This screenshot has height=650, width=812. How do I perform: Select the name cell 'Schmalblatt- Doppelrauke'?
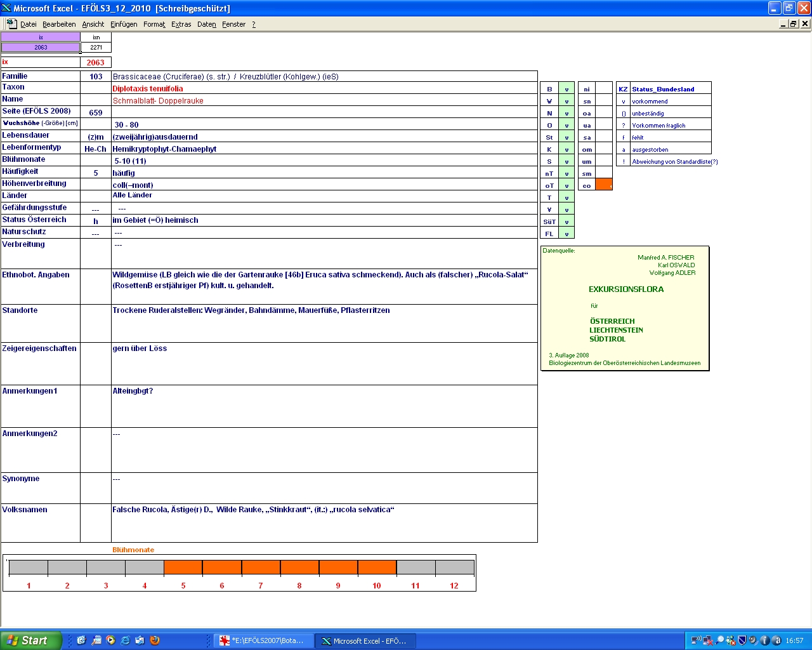coord(324,100)
